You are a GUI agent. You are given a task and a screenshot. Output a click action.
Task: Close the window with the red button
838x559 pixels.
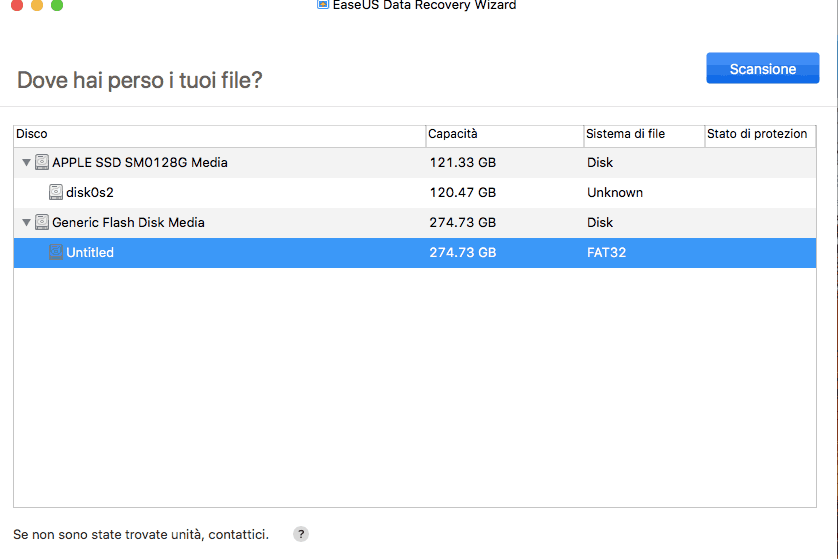(x=17, y=5)
